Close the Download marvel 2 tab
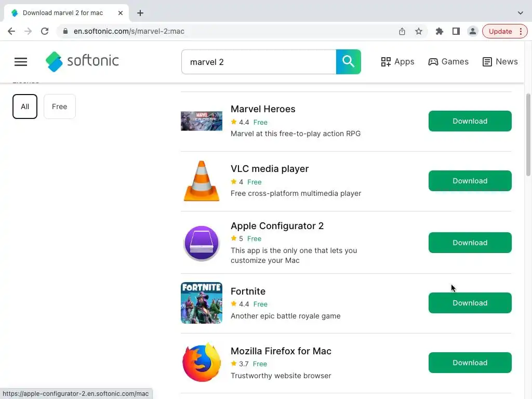The width and height of the screenshot is (532, 399). pos(121,13)
